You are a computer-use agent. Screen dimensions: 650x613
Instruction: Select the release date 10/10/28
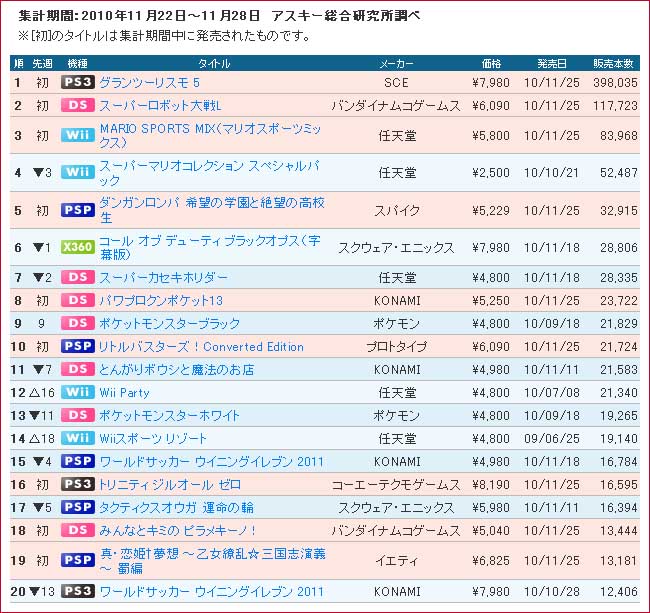coord(552,591)
